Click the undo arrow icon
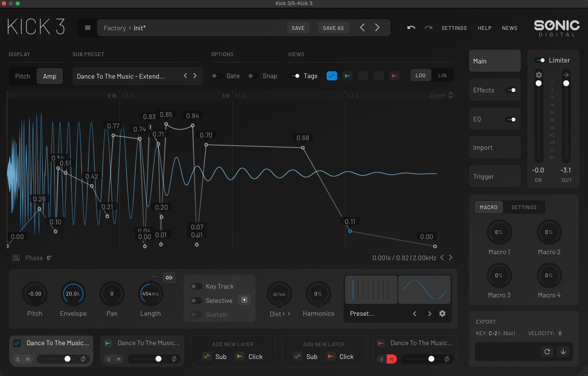The height and width of the screenshot is (376, 588). 411,28
